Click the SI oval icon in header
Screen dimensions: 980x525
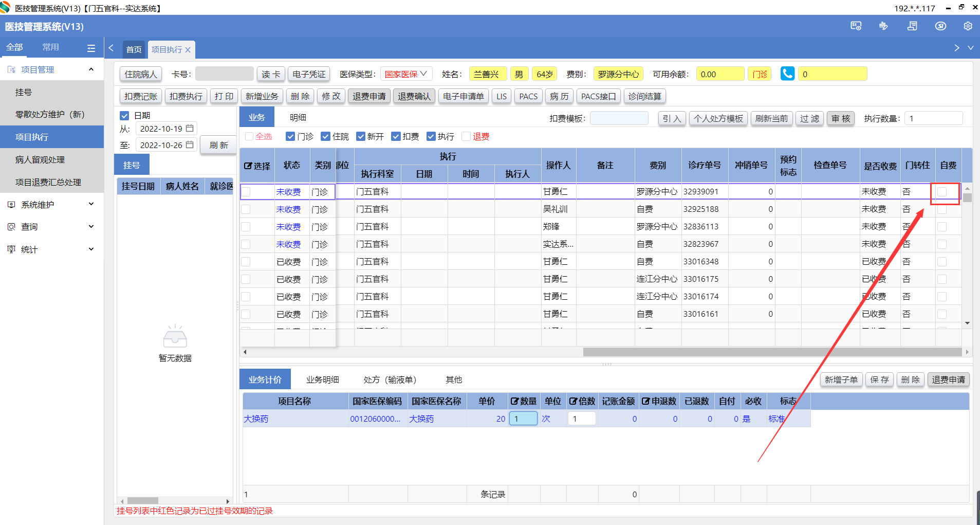940,26
